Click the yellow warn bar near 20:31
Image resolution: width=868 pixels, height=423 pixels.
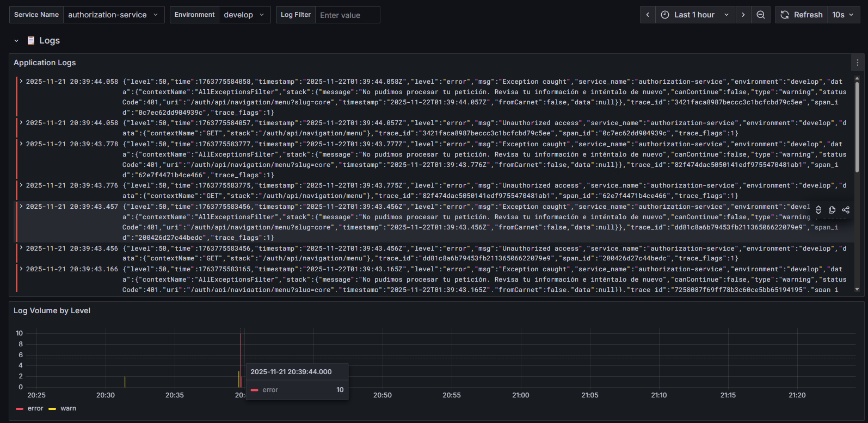click(125, 382)
